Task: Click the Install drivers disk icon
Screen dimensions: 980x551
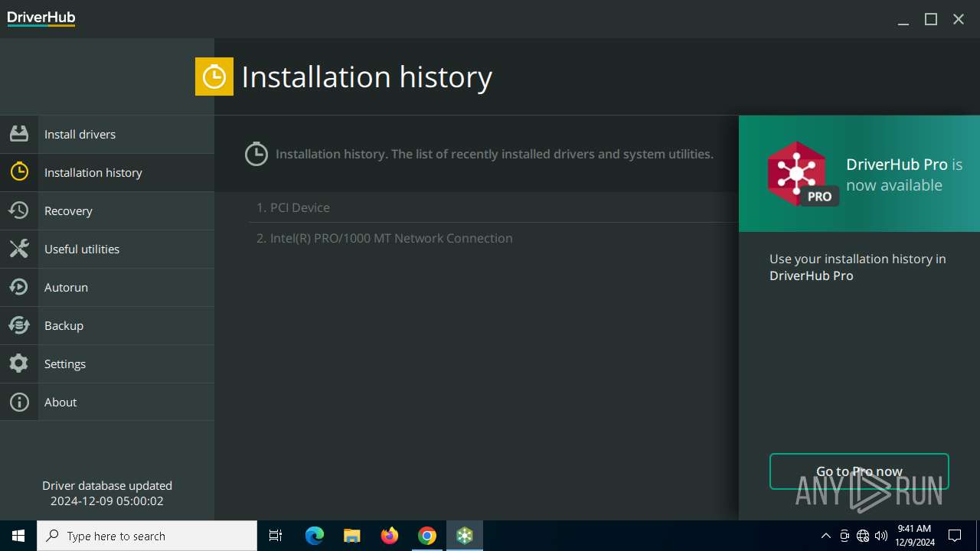Action: point(19,134)
